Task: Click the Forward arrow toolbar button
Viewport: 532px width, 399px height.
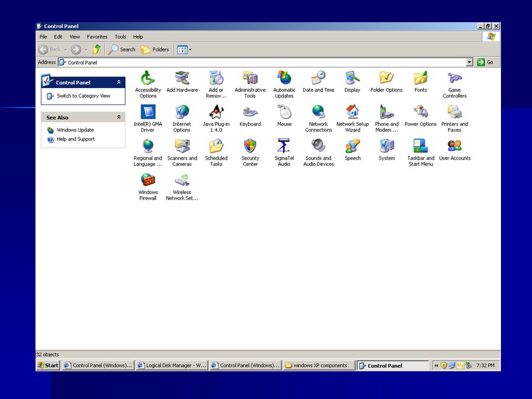Action: click(x=76, y=49)
